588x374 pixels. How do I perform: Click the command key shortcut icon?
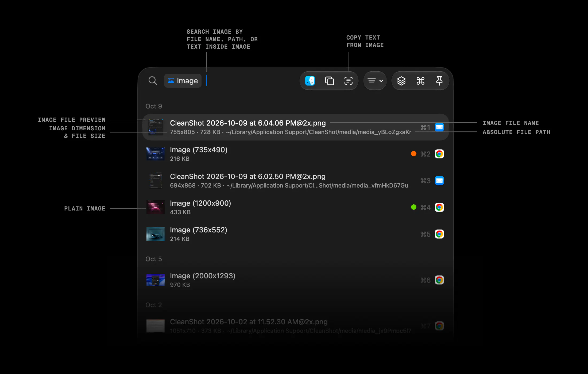tap(420, 81)
